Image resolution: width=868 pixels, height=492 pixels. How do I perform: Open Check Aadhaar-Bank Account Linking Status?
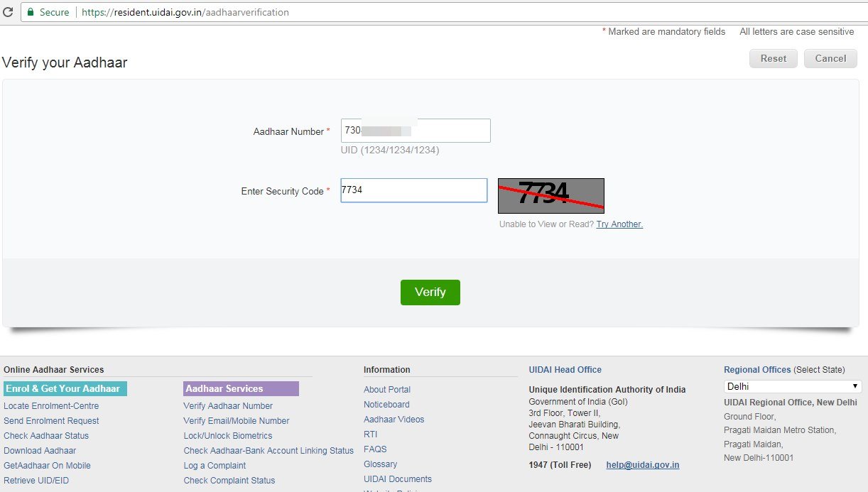click(268, 451)
